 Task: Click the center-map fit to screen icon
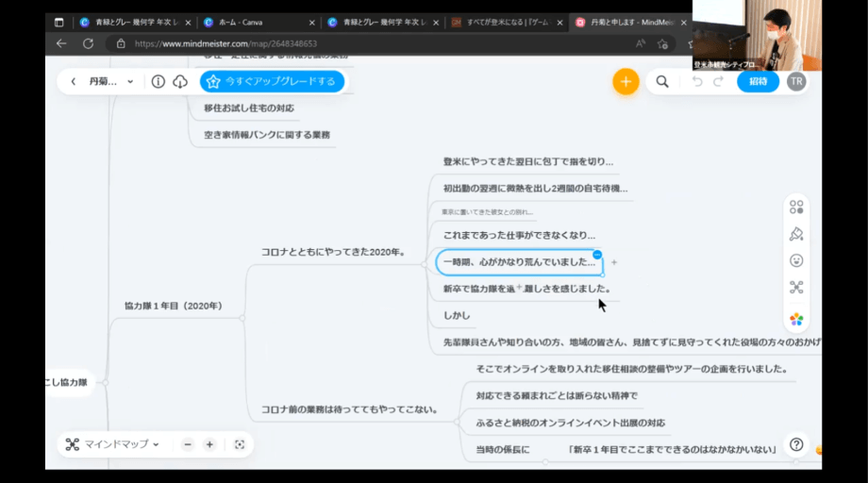(x=239, y=444)
